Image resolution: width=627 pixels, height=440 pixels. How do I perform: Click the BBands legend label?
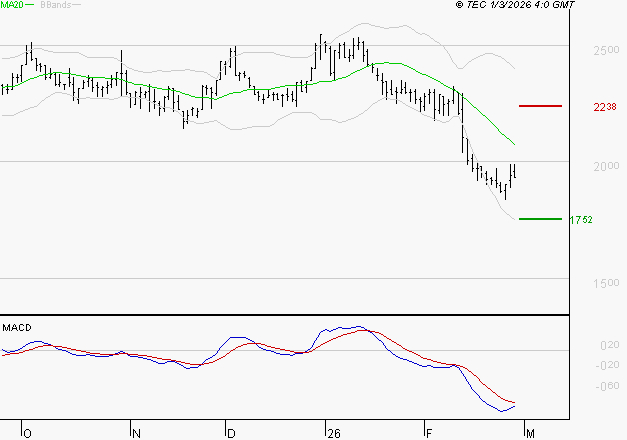coord(56,5)
